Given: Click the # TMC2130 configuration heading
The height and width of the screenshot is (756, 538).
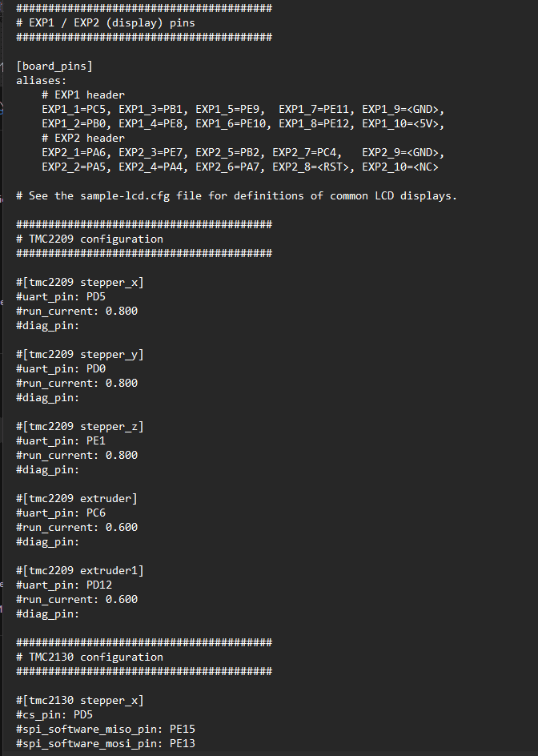Looking at the screenshot, I should [90, 657].
